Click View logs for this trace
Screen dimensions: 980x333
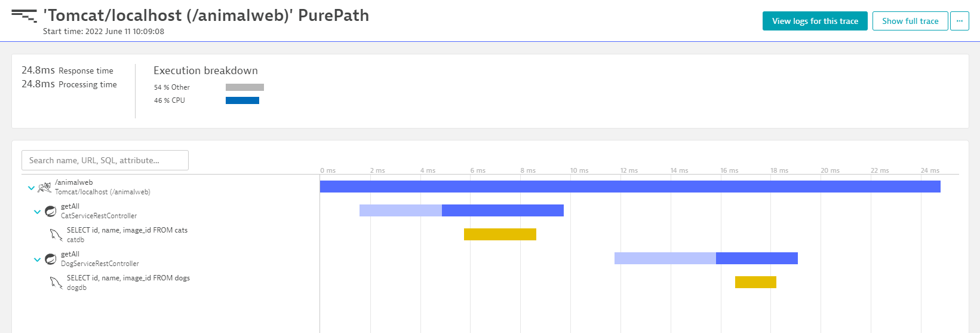tap(815, 21)
